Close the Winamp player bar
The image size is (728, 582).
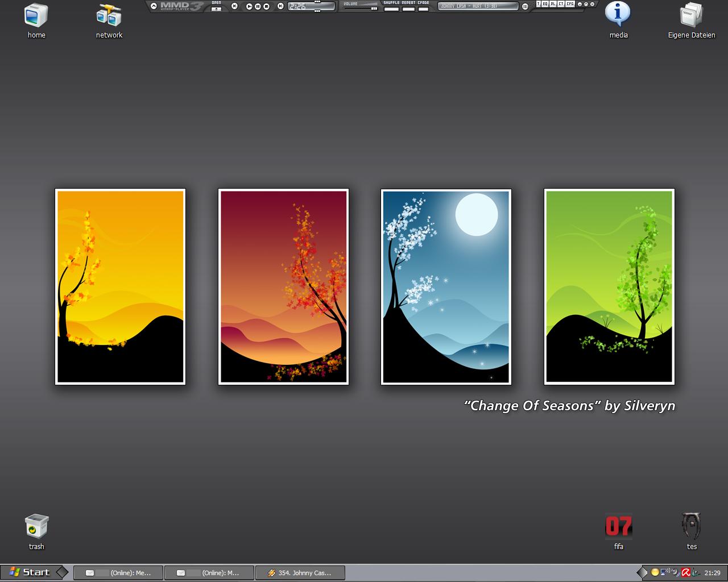tap(592, 4)
